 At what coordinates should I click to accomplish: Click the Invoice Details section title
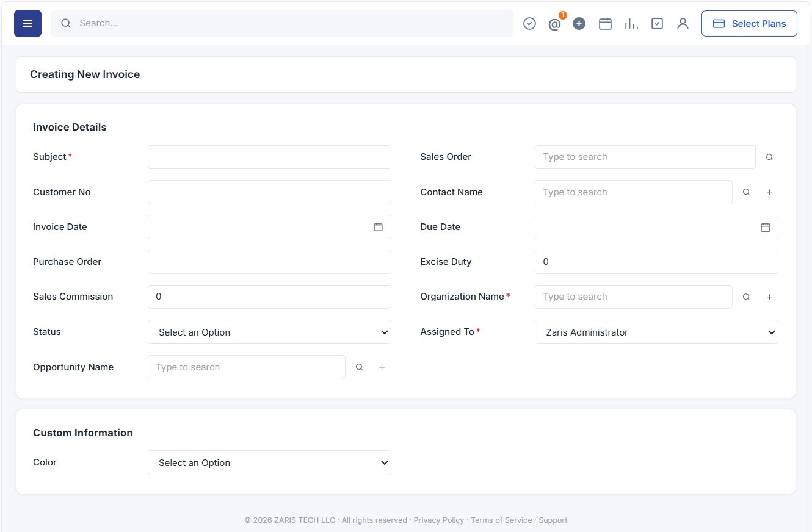[x=70, y=127]
